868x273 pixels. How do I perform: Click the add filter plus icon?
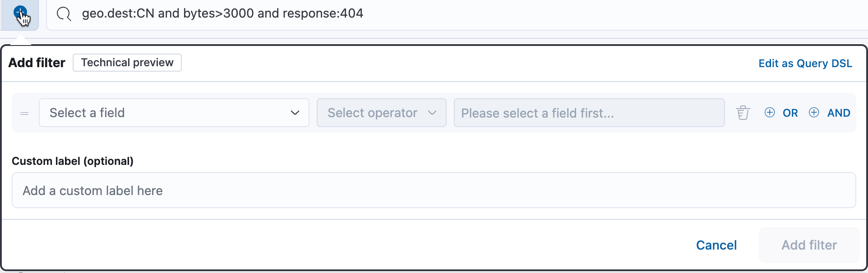pos(20,14)
